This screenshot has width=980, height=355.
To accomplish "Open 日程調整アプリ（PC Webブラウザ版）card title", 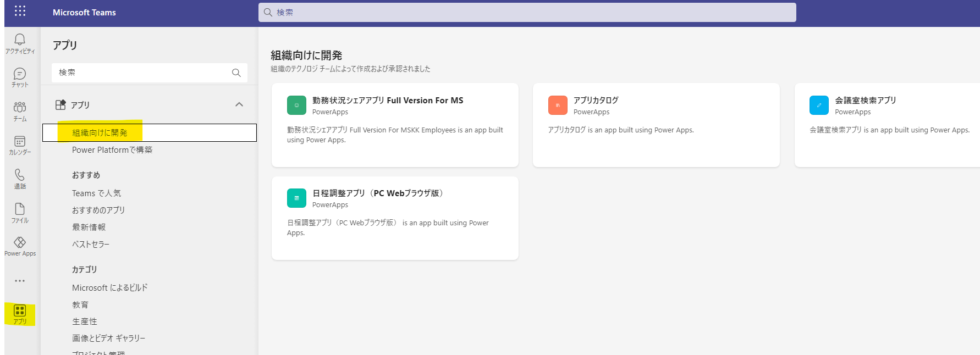I will [379, 193].
